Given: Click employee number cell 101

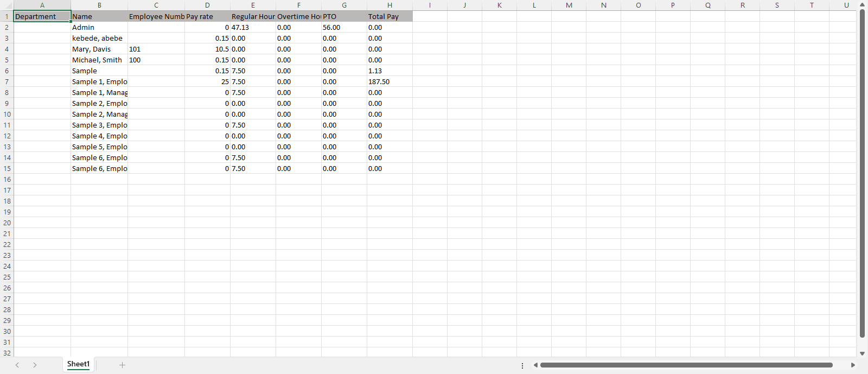Looking at the screenshot, I should pos(156,49).
